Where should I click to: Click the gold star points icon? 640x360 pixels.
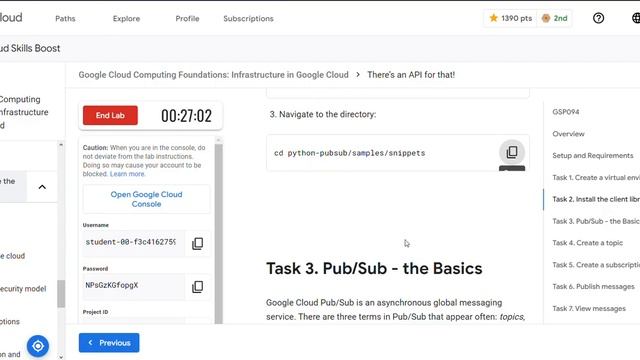493,18
